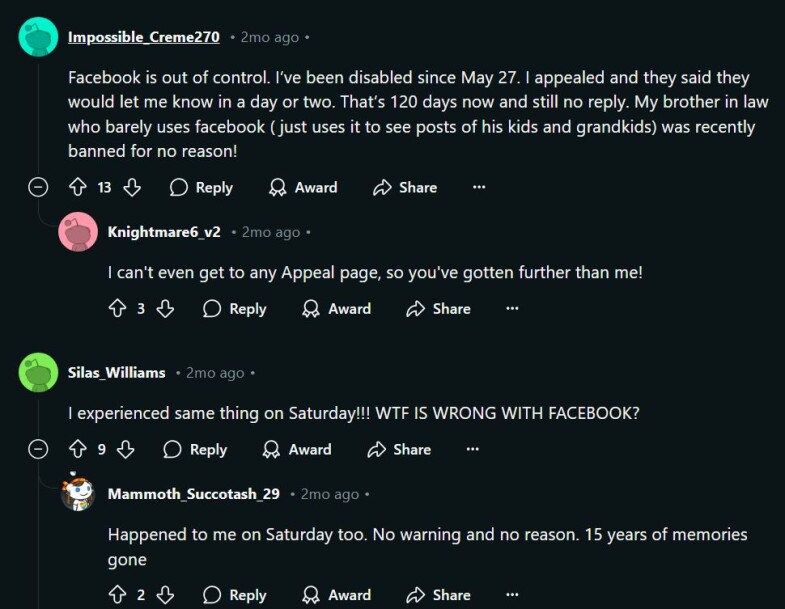Upvote Impossible_Creme270's comment
The width and height of the screenshot is (785, 609).
[x=78, y=187]
